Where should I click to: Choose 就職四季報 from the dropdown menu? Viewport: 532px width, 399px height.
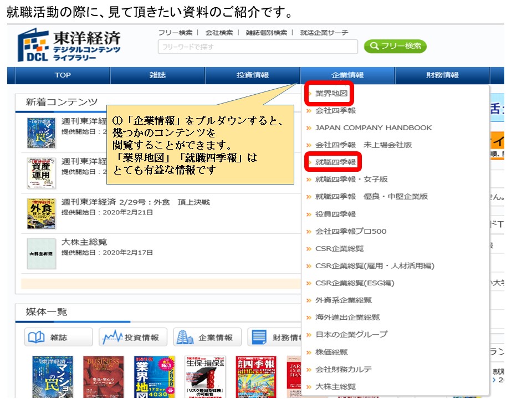pyautogui.click(x=336, y=162)
